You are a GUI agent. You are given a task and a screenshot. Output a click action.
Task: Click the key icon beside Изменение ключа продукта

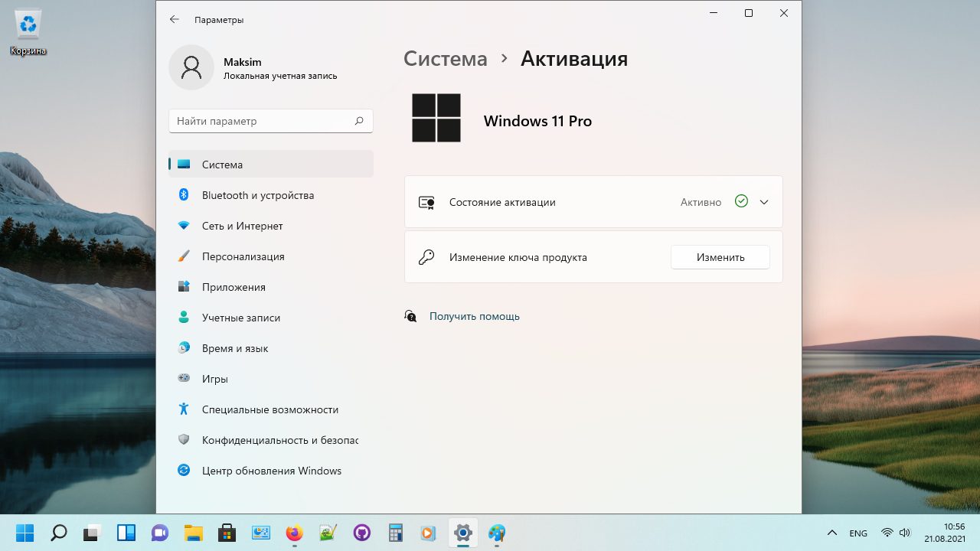426,257
